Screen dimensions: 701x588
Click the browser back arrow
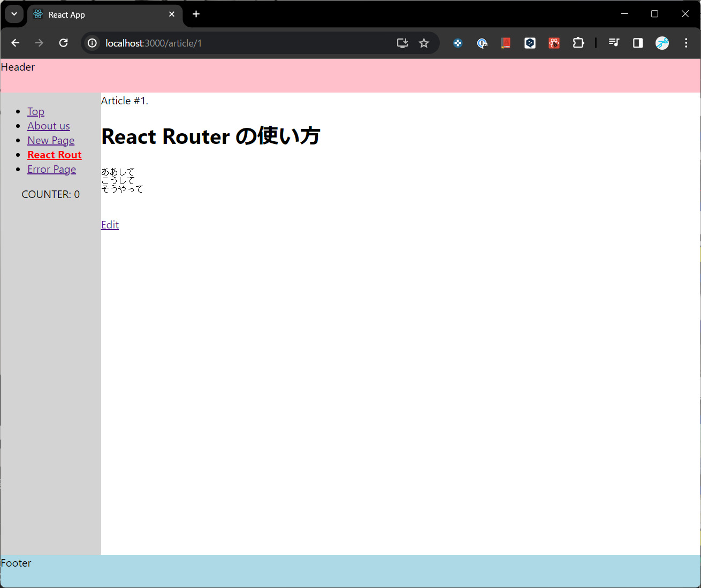[x=16, y=43]
